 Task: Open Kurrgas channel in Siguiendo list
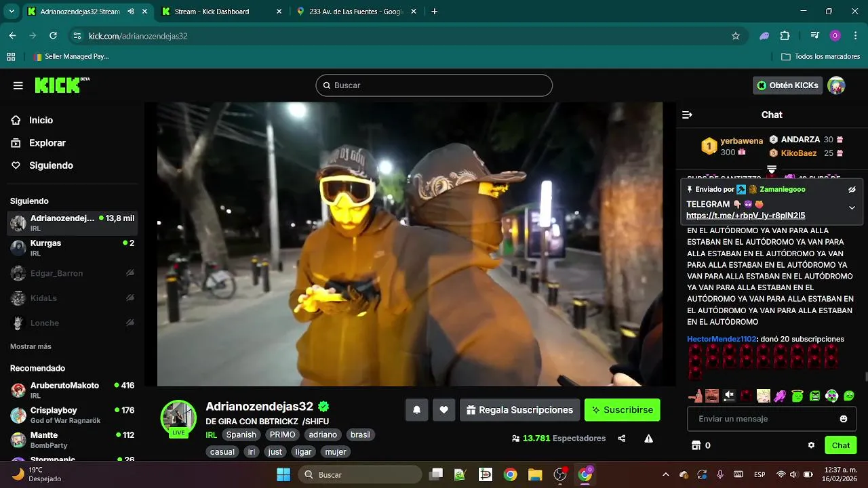coord(73,247)
